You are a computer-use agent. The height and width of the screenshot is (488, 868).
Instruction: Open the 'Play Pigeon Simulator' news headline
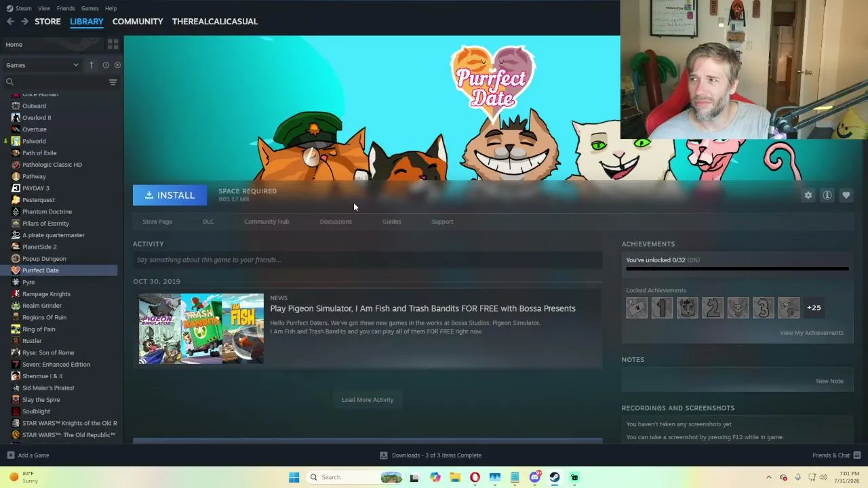coord(422,308)
